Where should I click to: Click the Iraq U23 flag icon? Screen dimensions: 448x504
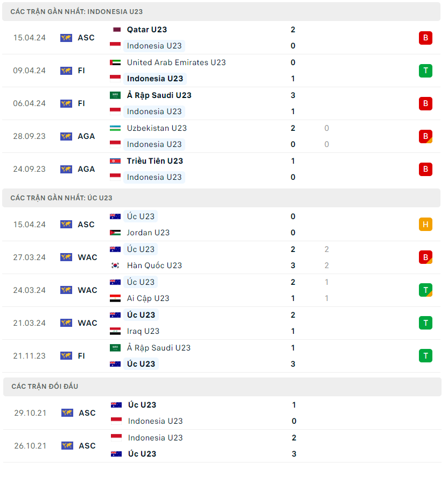pyautogui.click(x=115, y=331)
